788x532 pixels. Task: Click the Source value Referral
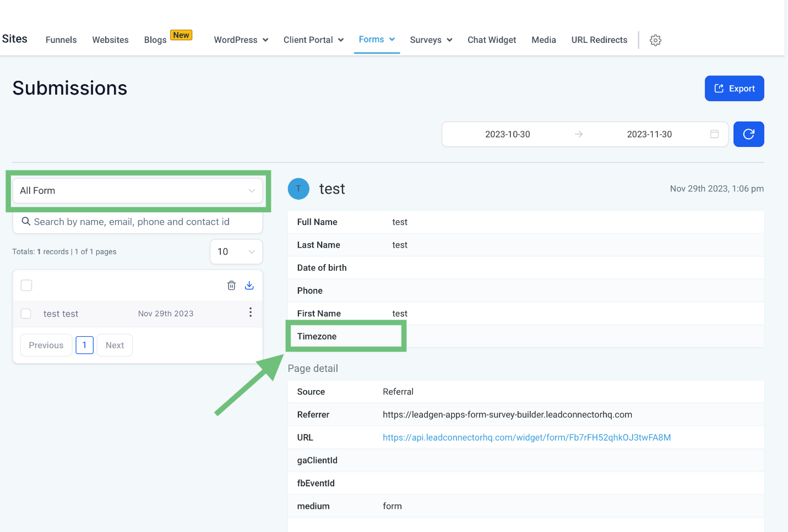pos(398,392)
